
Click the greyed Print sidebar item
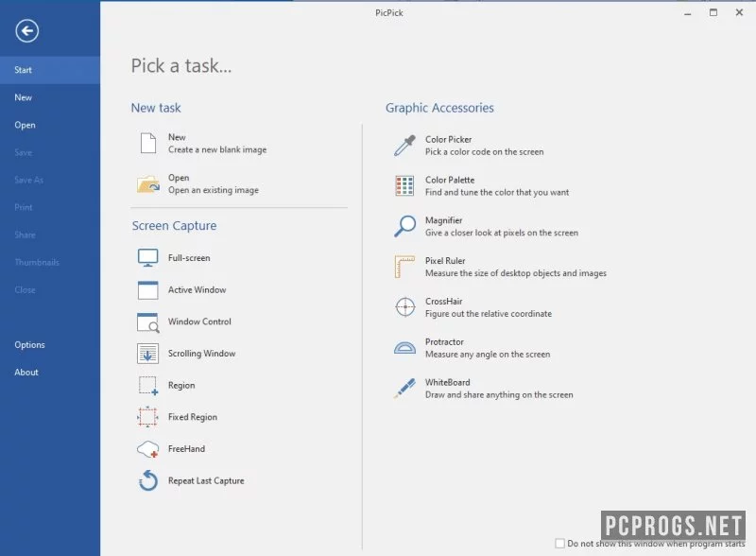click(50, 207)
